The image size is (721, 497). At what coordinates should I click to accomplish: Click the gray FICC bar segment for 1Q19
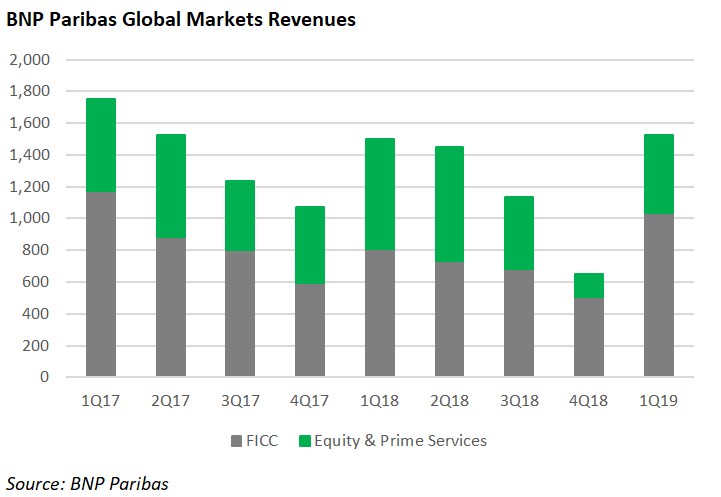click(x=659, y=295)
